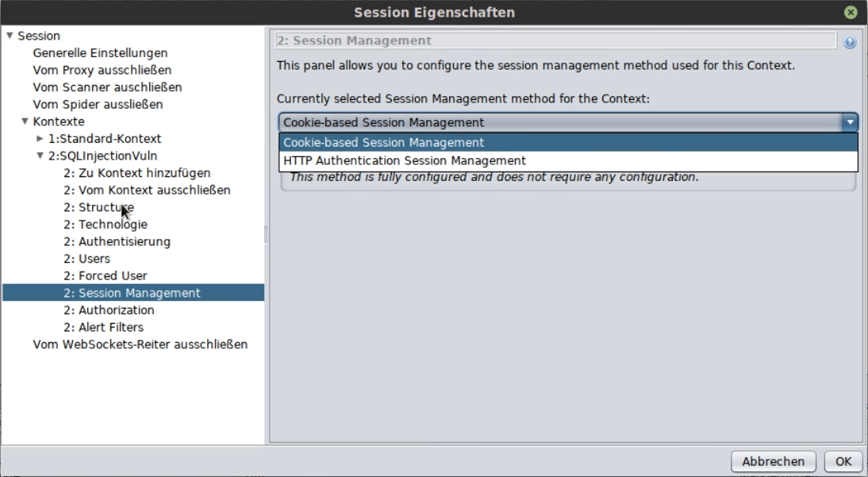Image resolution: width=868 pixels, height=477 pixels.
Task: Open 2: Technologie settings
Action: (x=106, y=225)
